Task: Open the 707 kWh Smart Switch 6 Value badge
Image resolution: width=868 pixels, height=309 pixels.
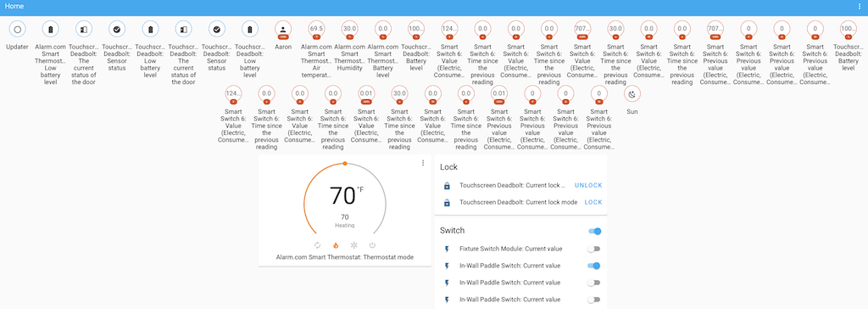Action: click(581, 29)
